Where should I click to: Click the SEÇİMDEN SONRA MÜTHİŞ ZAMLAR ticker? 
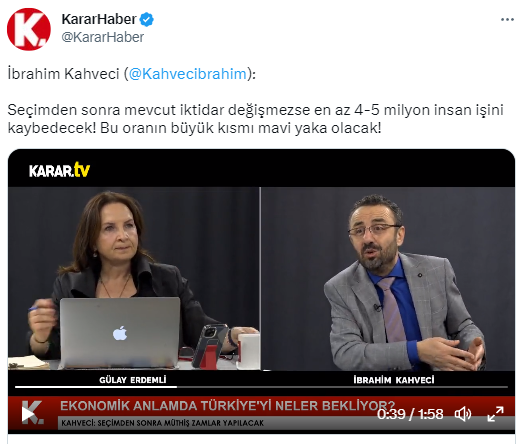point(162,423)
